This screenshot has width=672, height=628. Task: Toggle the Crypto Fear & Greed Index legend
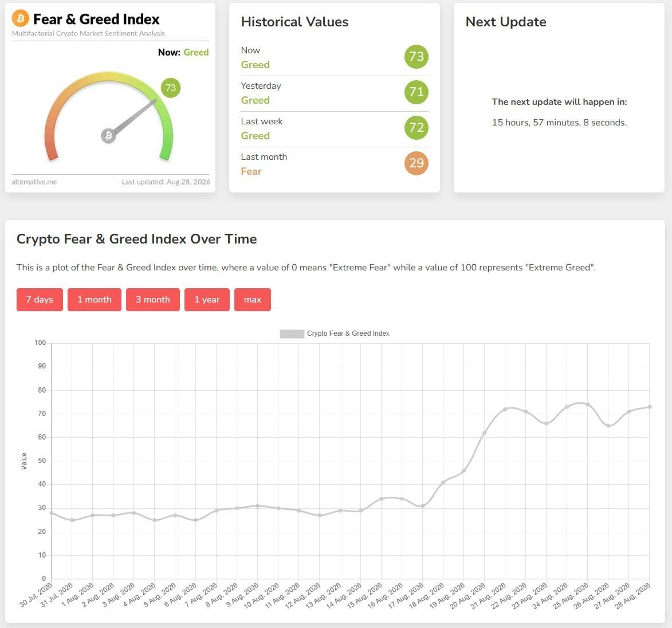coord(335,333)
